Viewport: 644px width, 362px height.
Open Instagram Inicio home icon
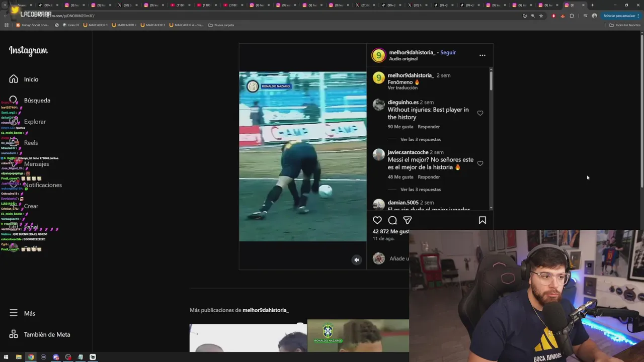click(x=14, y=79)
